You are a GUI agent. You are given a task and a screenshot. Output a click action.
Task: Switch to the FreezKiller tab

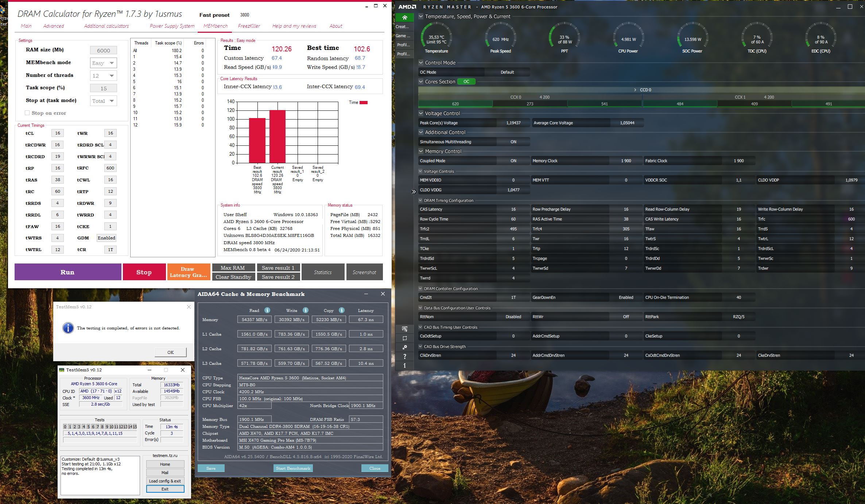point(249,26)
